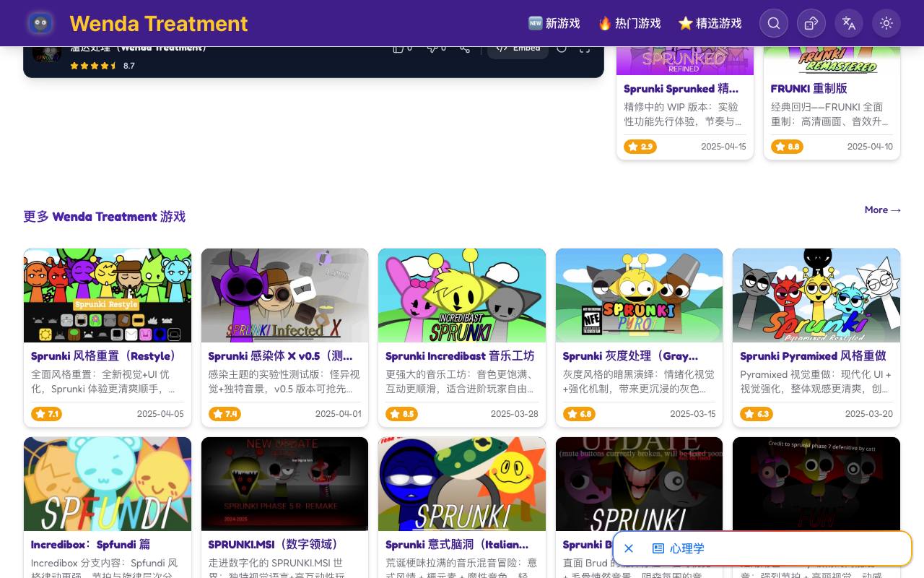Click the share icon in the game bar
Screen dimensions: 924x578
(x=465, y=48)
